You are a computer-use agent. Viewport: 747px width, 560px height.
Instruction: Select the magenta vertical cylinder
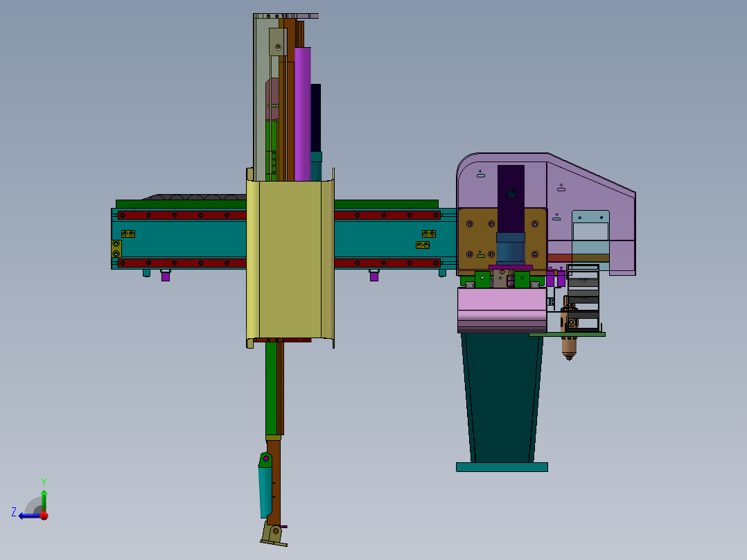[x=302, y=114]
